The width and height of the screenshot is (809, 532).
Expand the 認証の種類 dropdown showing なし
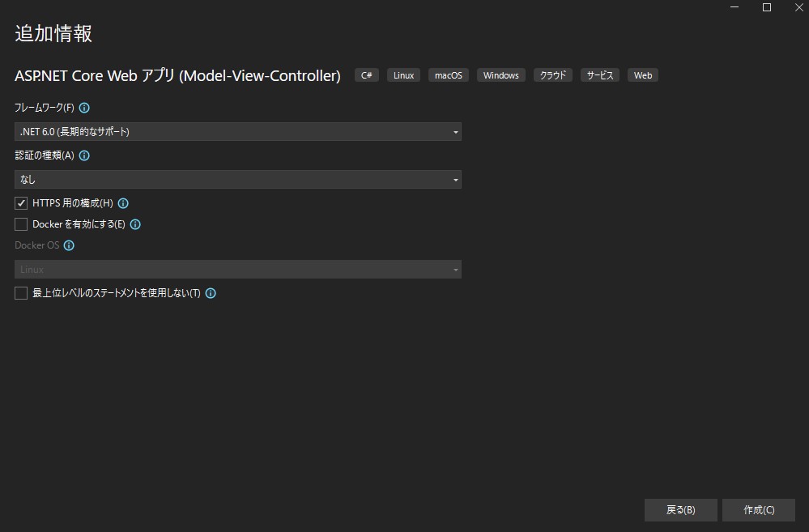click(238, 179)
